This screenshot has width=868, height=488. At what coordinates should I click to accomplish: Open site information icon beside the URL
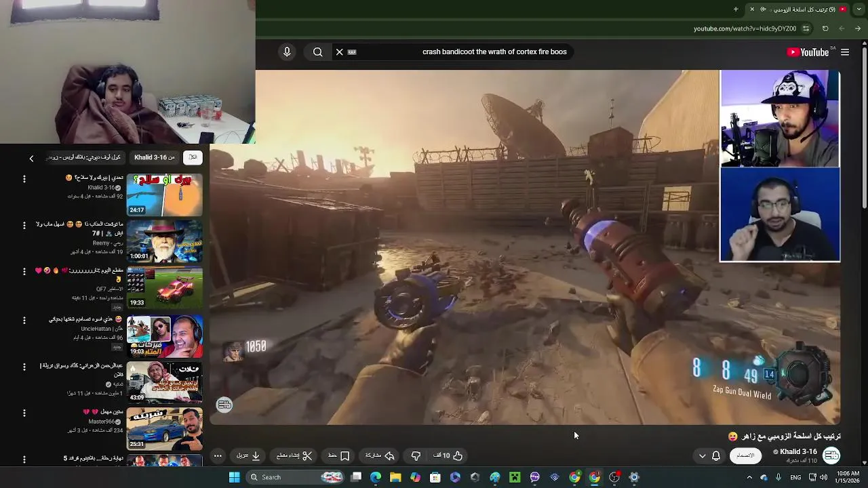point(806,28)
